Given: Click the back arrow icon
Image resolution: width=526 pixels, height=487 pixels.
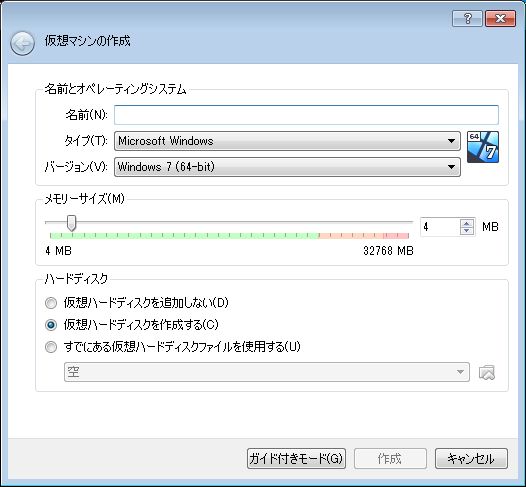Looking at the screenshot, I should [22, 44].
